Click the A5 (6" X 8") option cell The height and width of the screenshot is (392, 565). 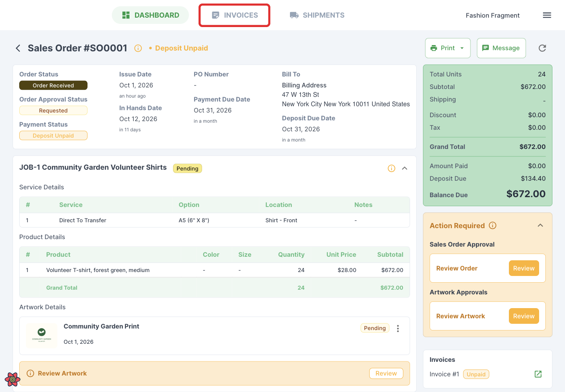(x=194, y=220)
